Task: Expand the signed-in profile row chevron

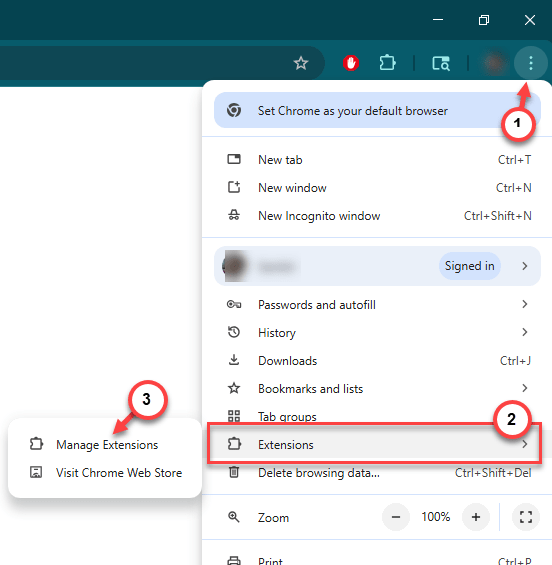Action: tap(525, 266)
